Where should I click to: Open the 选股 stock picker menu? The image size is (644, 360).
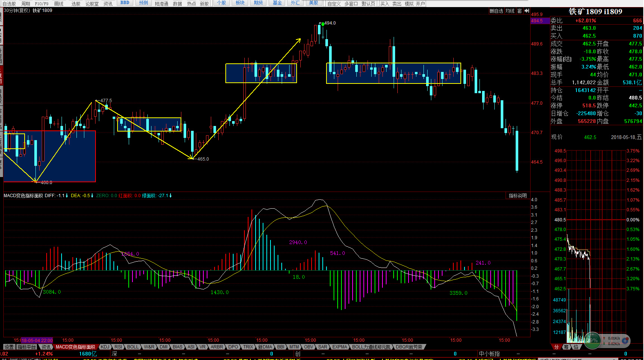[x=76, y=4]
